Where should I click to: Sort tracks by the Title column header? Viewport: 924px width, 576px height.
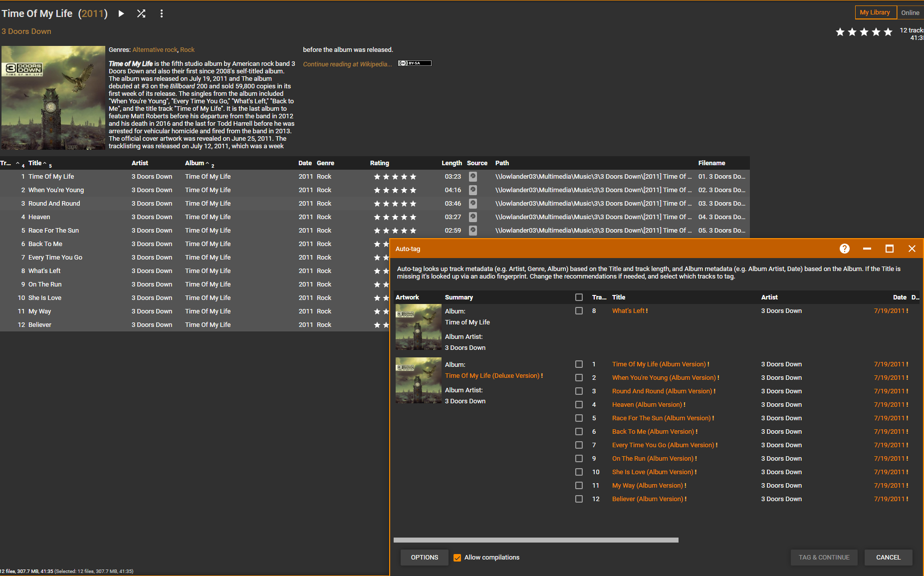click(x=35, y=163)
